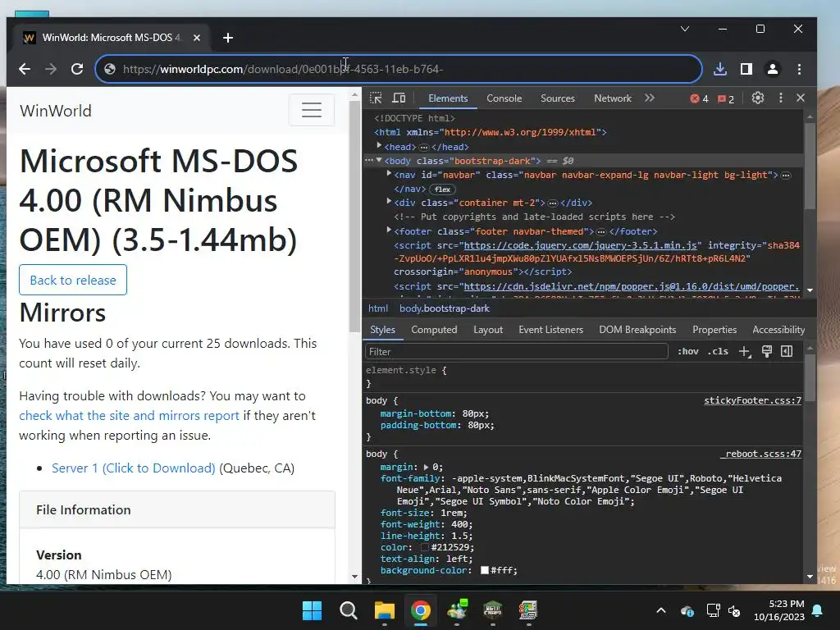Open stickyFooter.css:7 source link
The width and height of the screenshot is (840, 630).
(x=753, y=400)
